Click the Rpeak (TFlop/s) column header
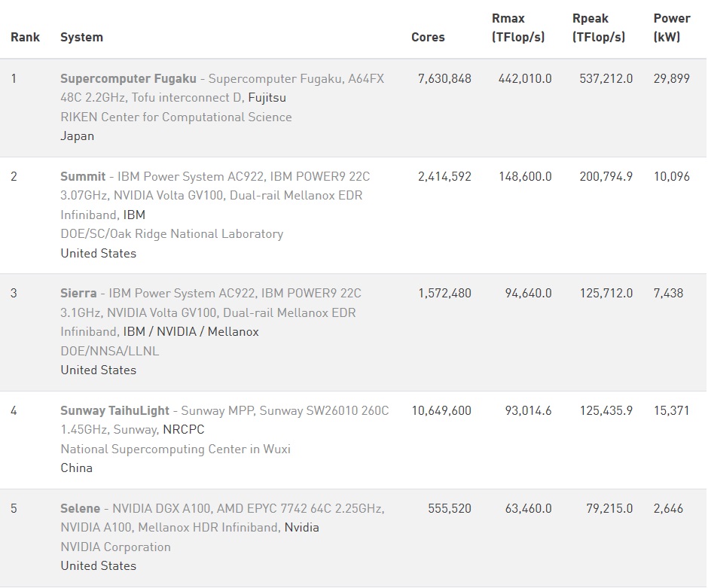 coord(599,28)
